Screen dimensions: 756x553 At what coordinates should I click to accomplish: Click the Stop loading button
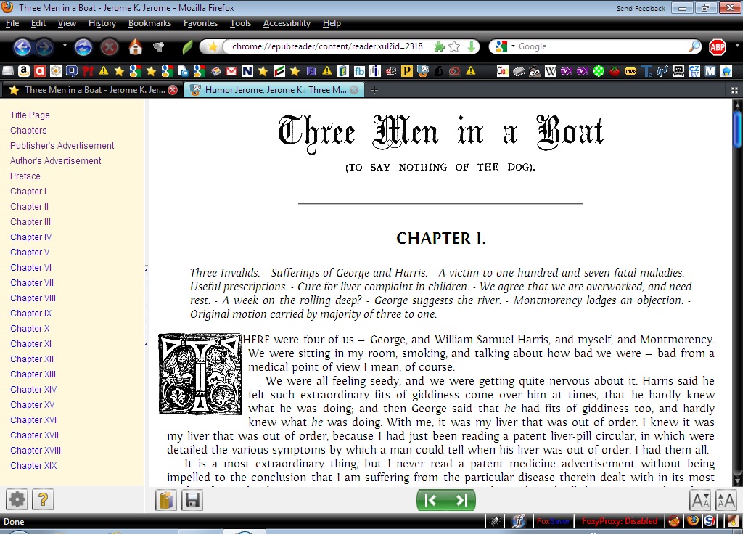(x=110, y=47)
